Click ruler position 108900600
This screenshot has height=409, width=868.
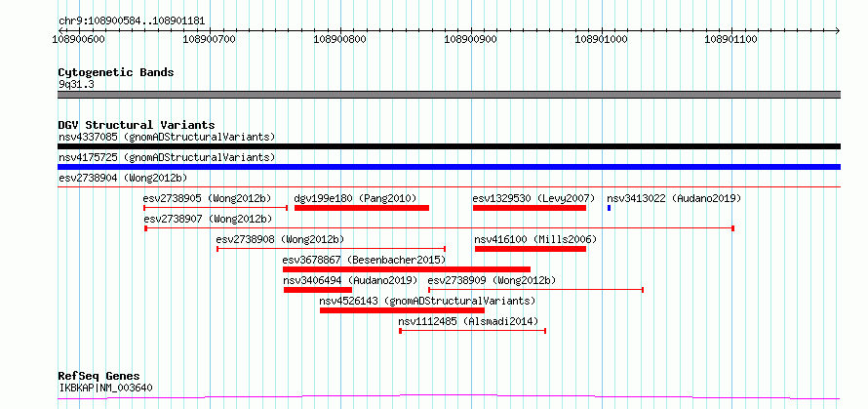click(80, 39)
